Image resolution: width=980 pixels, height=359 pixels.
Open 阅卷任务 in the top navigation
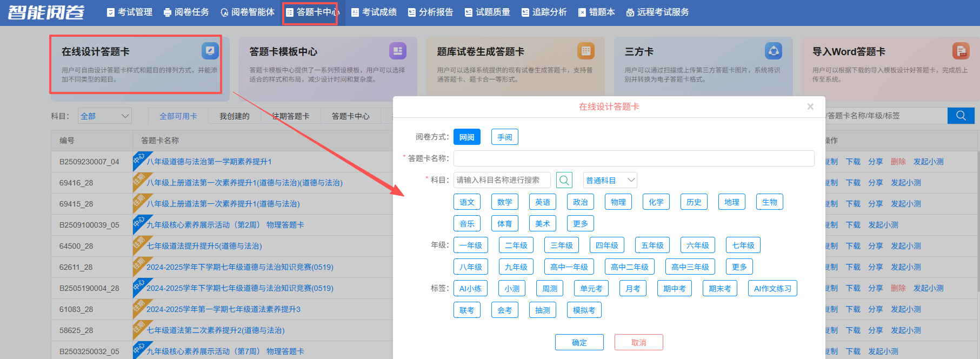[186, 12]
